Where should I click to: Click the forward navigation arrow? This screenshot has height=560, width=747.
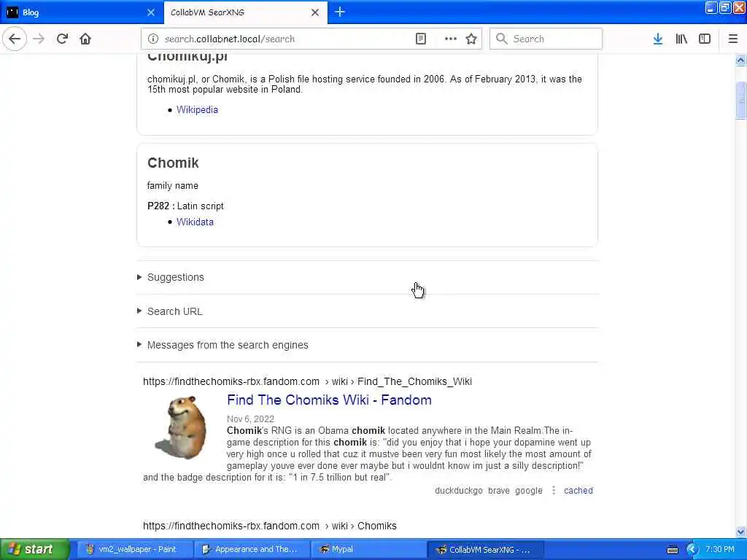click(x=39, y=39)
